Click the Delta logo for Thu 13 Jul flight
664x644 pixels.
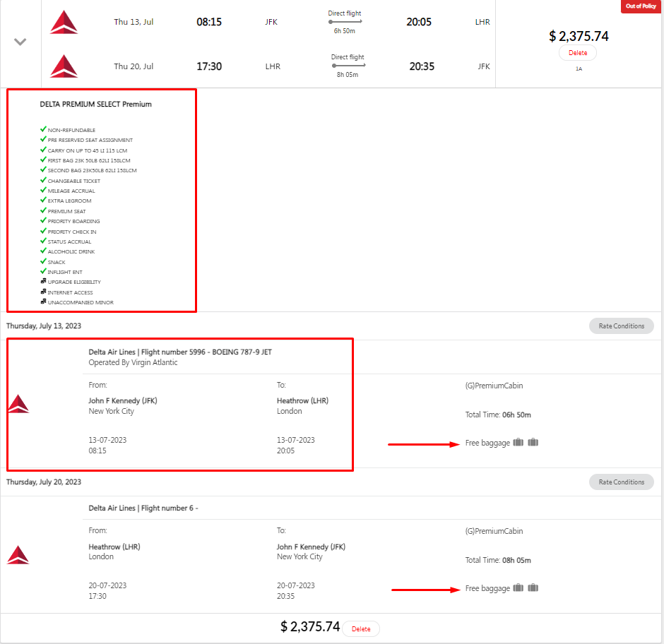tap(64, 22)
